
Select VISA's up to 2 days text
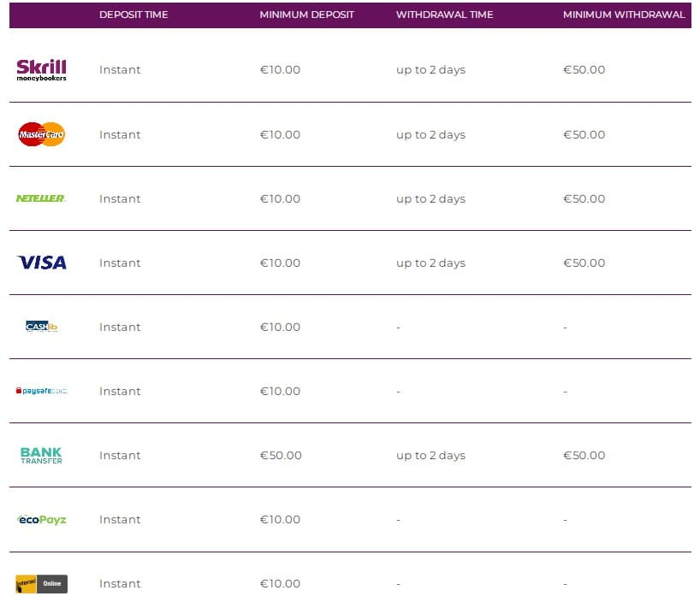tap(430, 263)
